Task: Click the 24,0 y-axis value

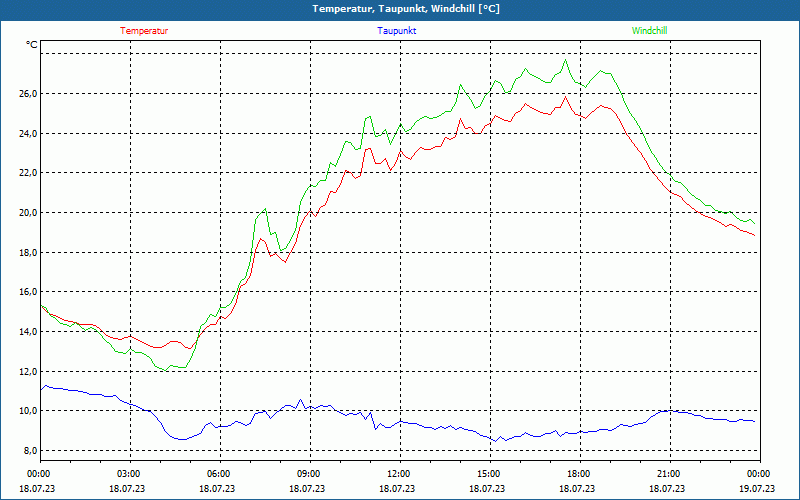Action: [x=29, y=133]
